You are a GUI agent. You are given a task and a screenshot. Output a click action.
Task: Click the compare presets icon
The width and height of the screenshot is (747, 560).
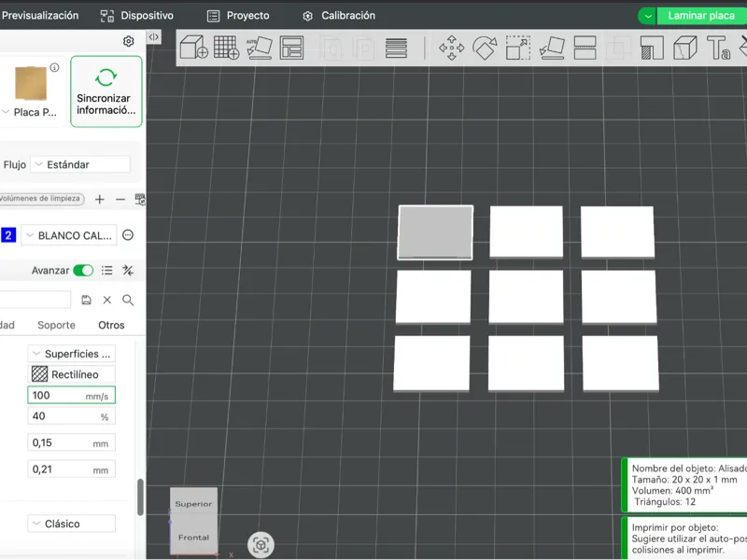[x=128, y=271]
